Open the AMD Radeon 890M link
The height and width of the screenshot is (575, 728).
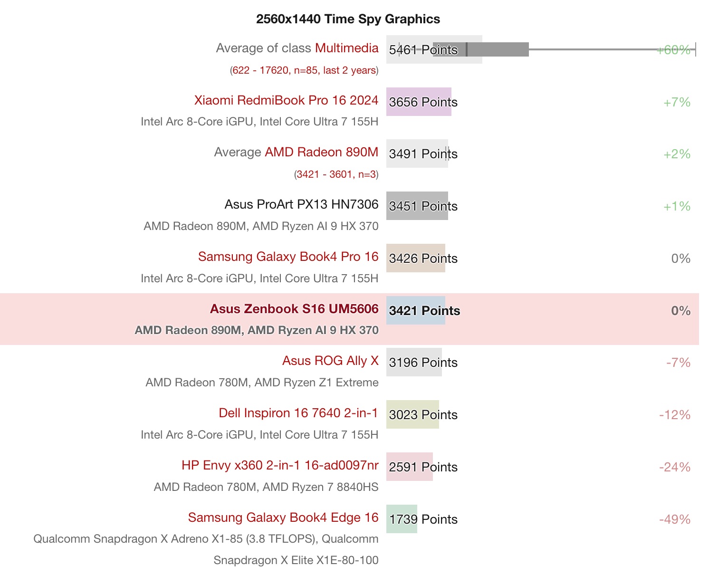point(321,152)
